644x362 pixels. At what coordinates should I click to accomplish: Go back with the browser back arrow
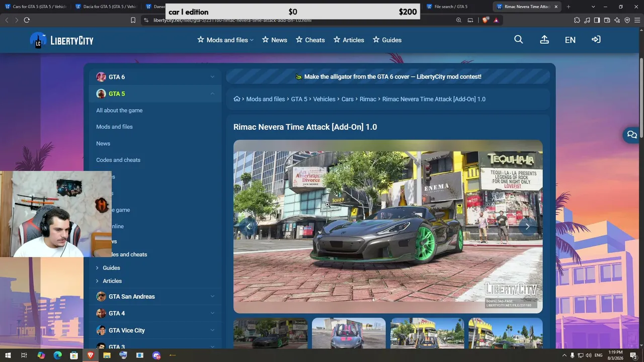[7, 20]
